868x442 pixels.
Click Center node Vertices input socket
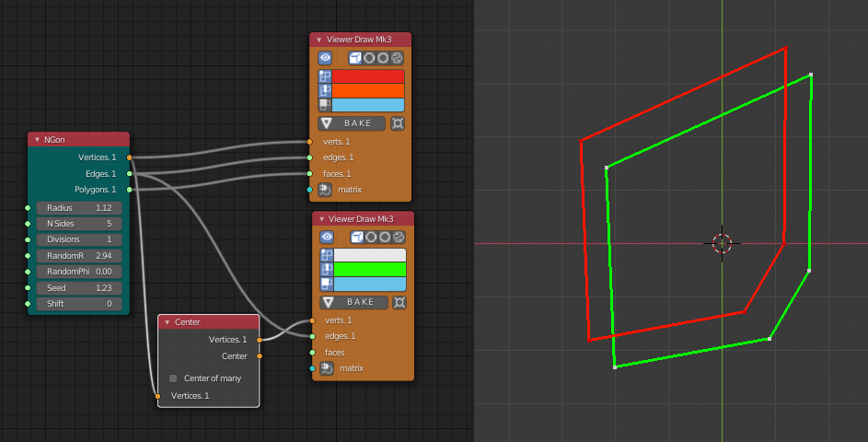click(x=157, y=396)
